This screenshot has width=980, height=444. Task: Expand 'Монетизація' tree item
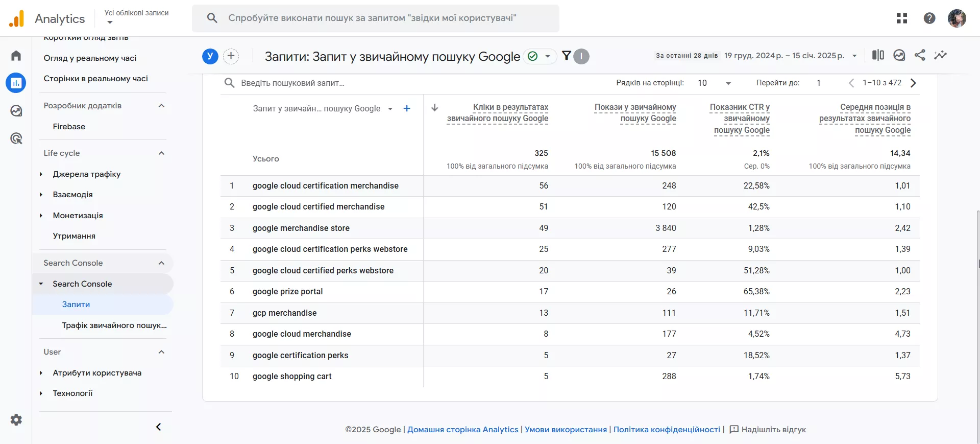41,216
